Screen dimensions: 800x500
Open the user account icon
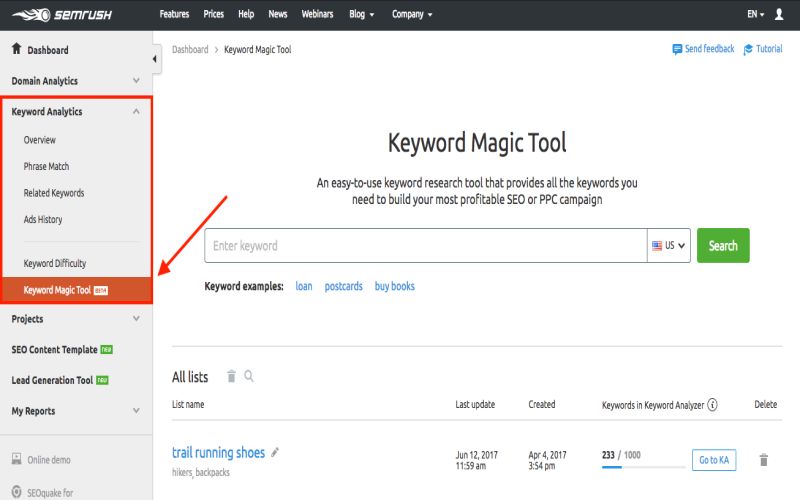pyautogui.click(x=779, y=14)
